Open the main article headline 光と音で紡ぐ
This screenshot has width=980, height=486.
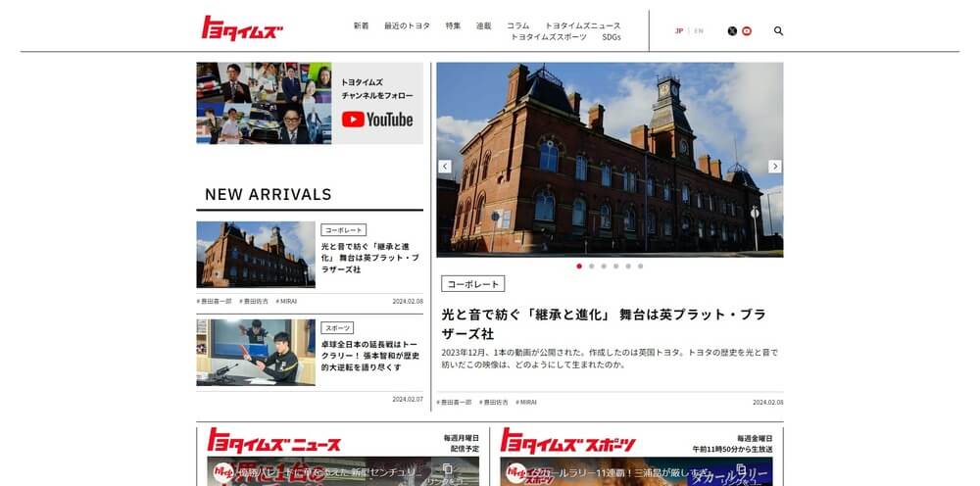click(x=603, y=323)
